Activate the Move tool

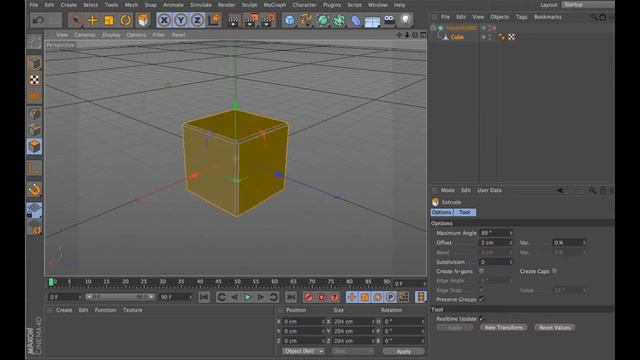pos(93,20)
